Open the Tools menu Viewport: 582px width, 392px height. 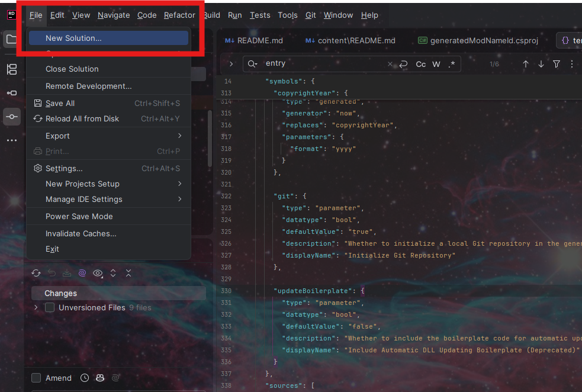(288, 15)
